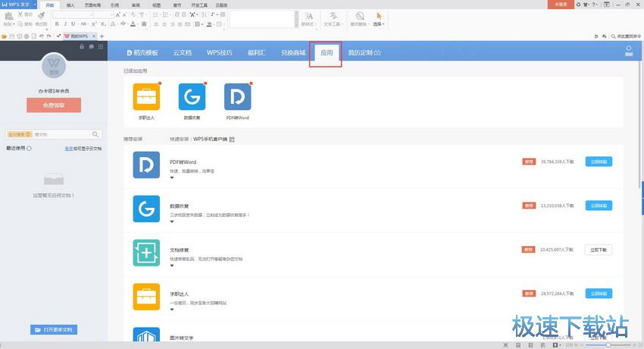Click the 立即下载 button for 文档修复
644x349 pixels.
pos(599,250)
